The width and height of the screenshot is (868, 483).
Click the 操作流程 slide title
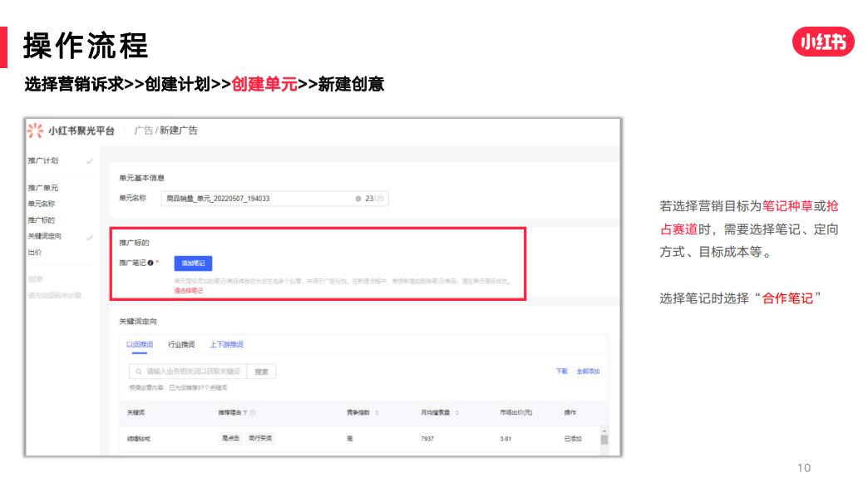click(86, 46)
